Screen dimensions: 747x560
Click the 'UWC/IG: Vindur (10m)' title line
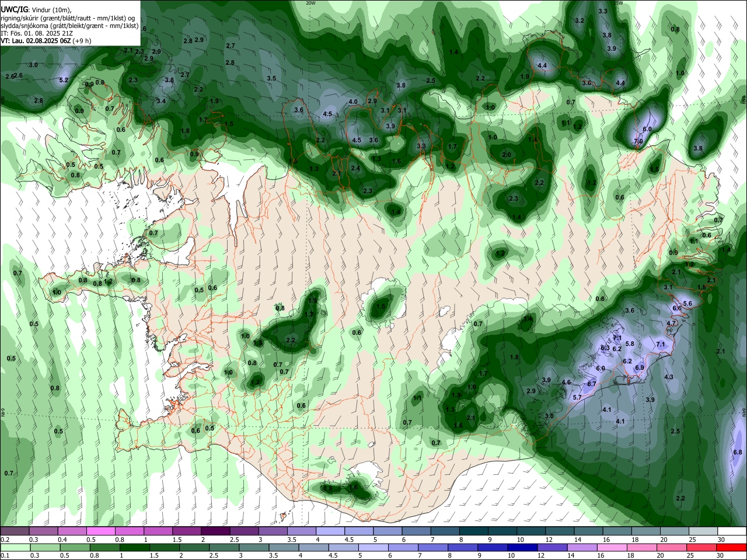pyautogui.click(x=36, y=10)
